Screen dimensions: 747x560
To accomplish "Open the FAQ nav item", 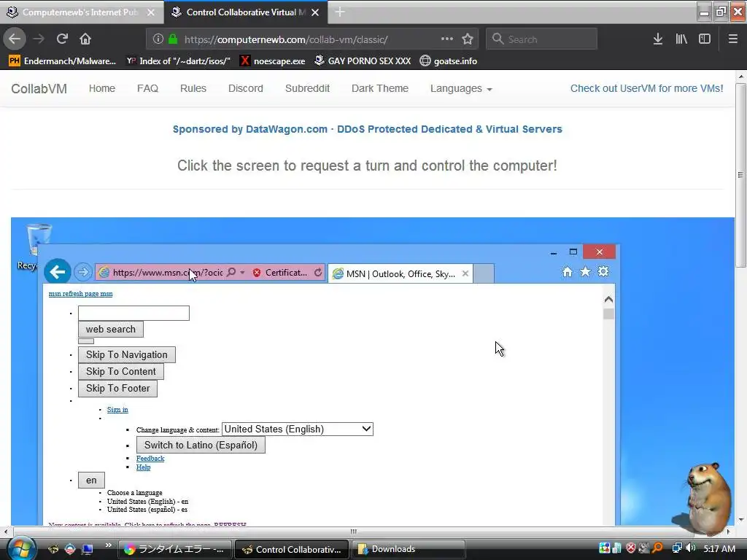I will [147, 88].
